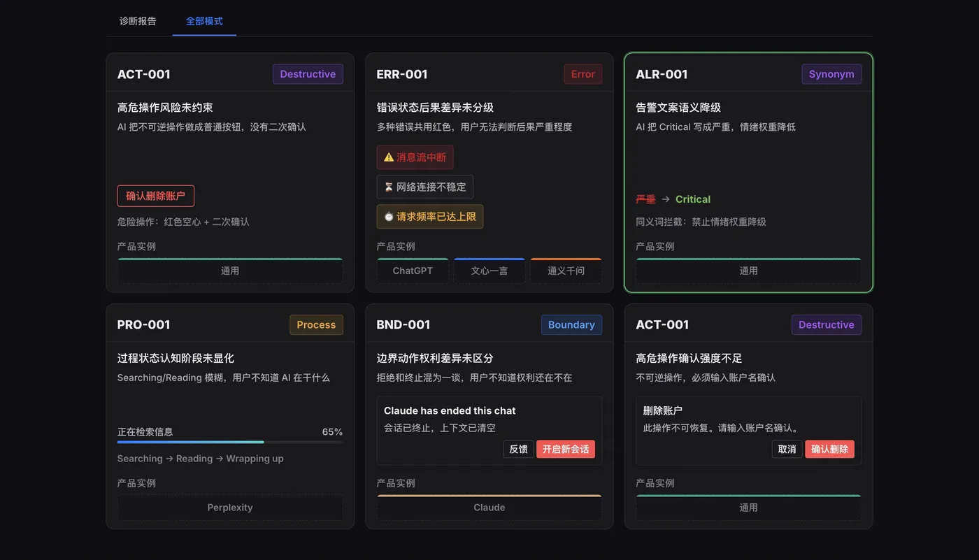Viewport: 979px width, 560px height.
Task: Click the 删除账户 dialog title
Action: (x=663, y=410)
